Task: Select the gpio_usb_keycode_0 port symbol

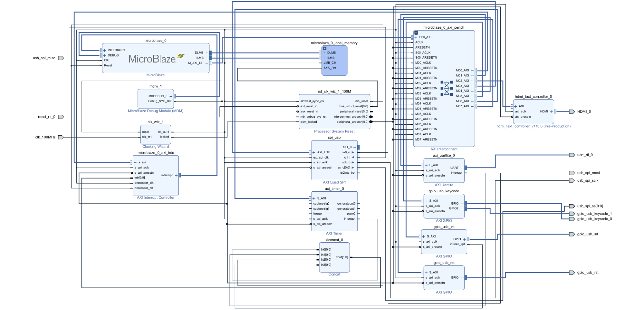Action: pyautogui.click(x=572, y=219)
